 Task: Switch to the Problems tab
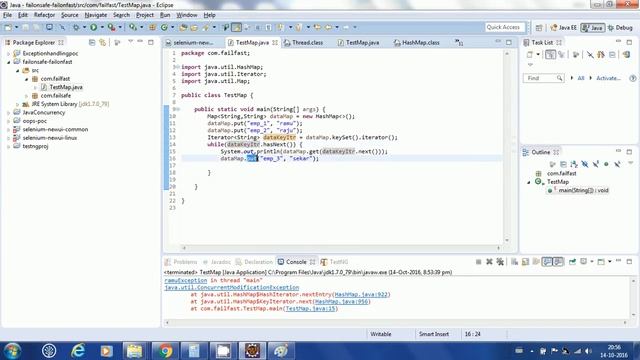tap(181, 262)
